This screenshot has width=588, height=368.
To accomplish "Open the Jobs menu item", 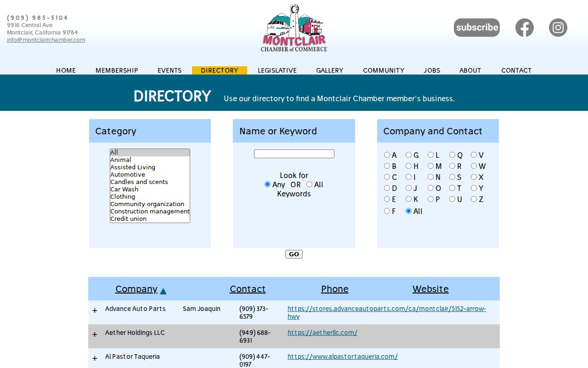I will coord(432,70).
